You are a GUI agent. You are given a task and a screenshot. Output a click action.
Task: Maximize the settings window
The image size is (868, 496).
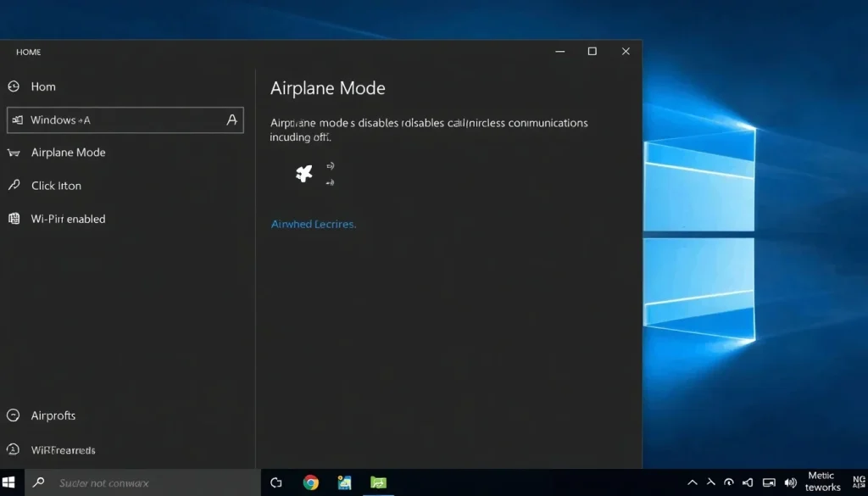(x=593, y=51)
